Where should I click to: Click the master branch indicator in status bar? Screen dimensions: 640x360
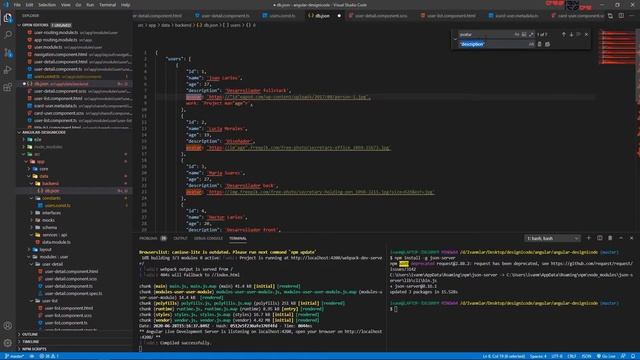click(x=14, y=356)
